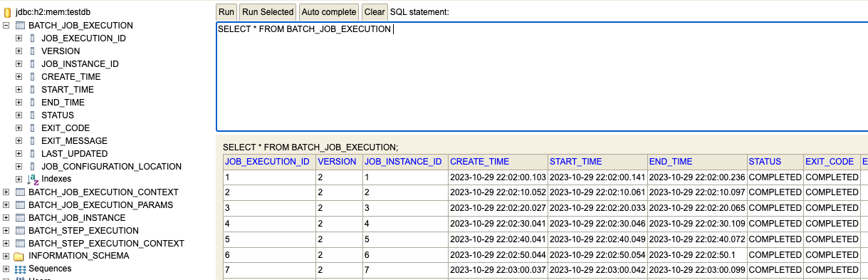Expand the BATCH_JOB_EXECUTION_PARAMS table node

pyautogui.click(x=6, y=205)
